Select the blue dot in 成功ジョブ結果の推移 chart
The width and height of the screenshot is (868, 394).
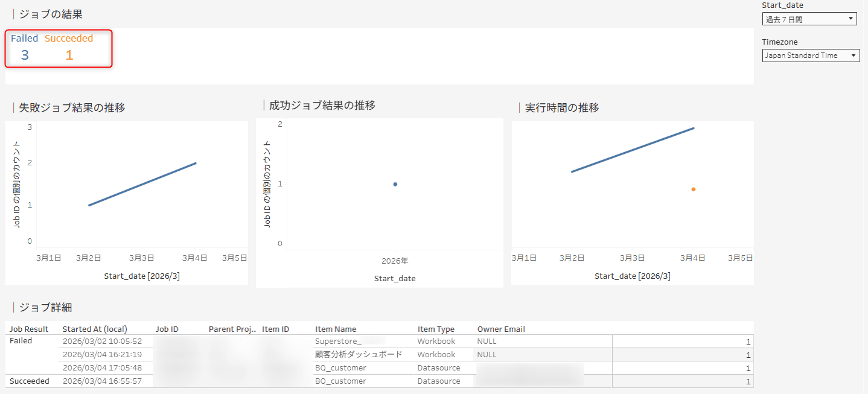pyautogui.click(x=395, y=184)
